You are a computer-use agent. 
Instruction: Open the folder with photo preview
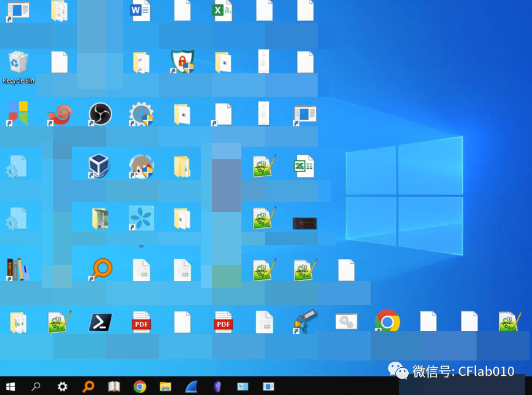point(100,218)
